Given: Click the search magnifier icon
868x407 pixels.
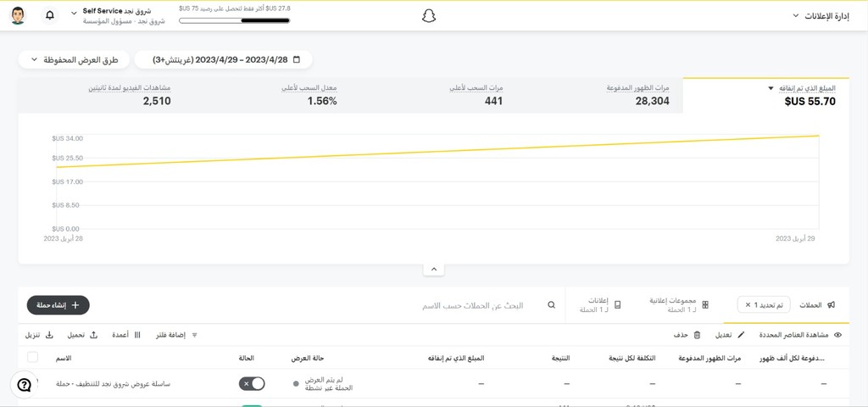Looking at the screenshot, I should [551, 305].
